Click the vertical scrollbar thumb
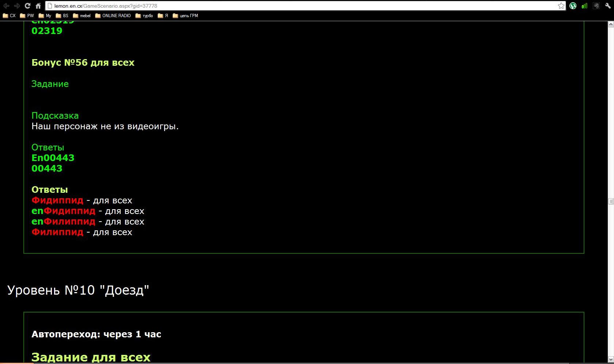Screen dimensions: 614x364 click(x=611, y=201)
